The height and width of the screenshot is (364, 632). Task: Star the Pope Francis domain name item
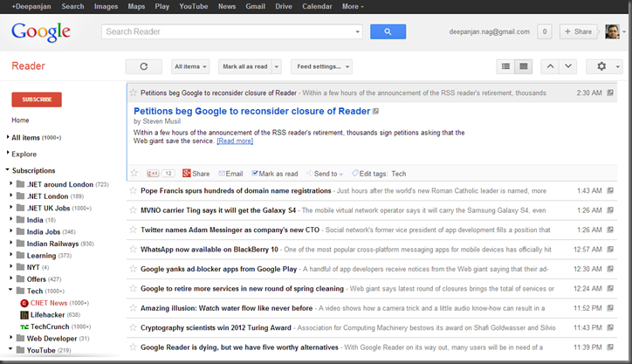[x=133, y=190]
